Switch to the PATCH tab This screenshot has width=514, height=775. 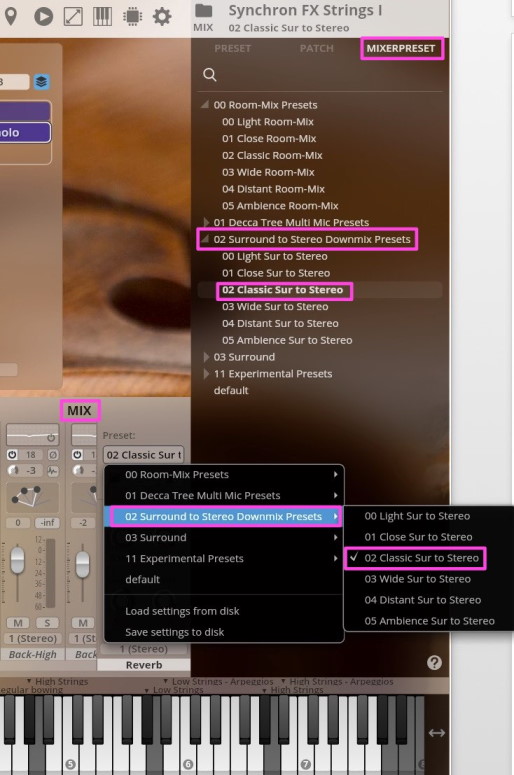coord(316,48)
